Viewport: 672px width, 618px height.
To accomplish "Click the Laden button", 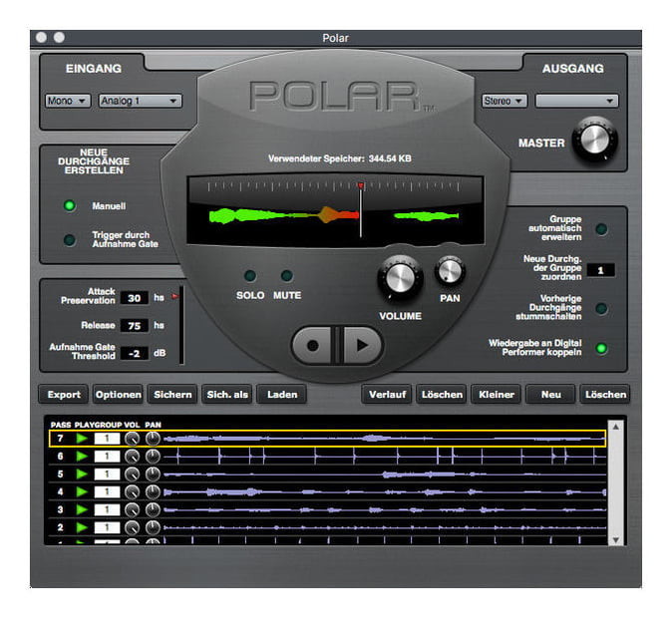I will pyautogui.click(x=282, y=395).
